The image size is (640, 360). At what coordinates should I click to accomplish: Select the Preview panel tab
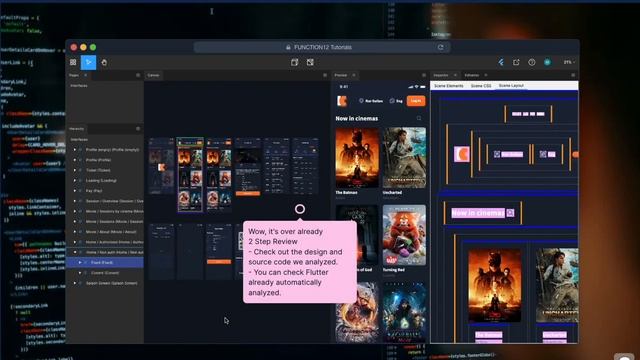[341, 76]
